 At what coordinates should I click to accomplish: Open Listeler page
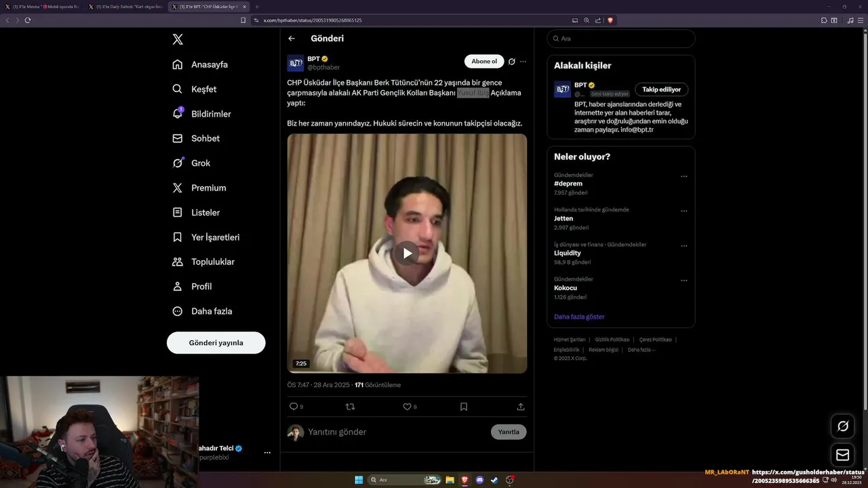[x=196, y=212]
